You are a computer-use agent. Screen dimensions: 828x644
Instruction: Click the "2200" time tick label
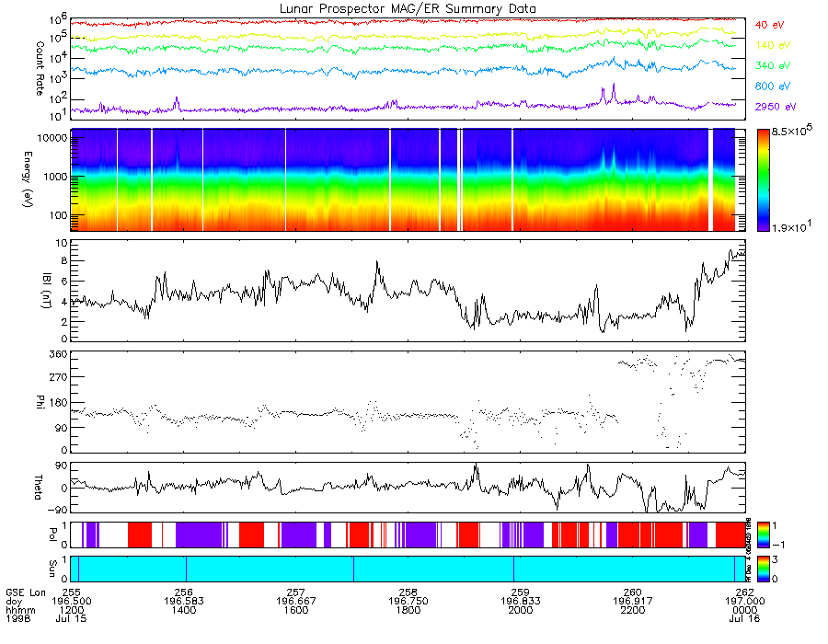click(x=633, y=610)
